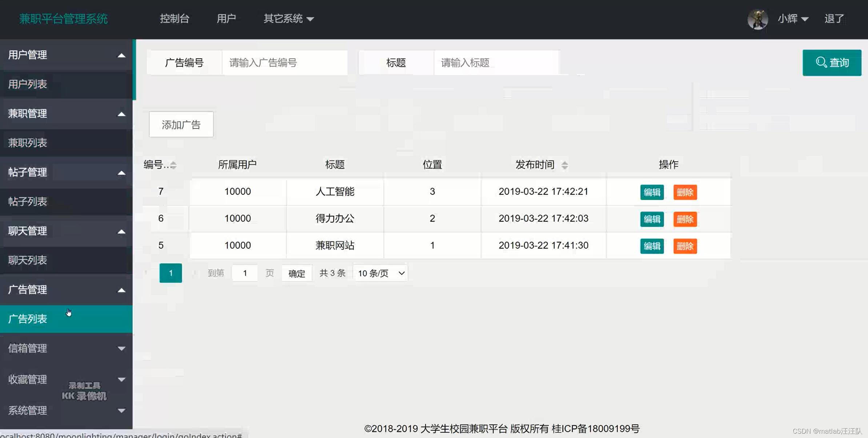
Task: Expand the 信箱管理 sidebar section
Action: pyautogui.click(x=66, y=348)
